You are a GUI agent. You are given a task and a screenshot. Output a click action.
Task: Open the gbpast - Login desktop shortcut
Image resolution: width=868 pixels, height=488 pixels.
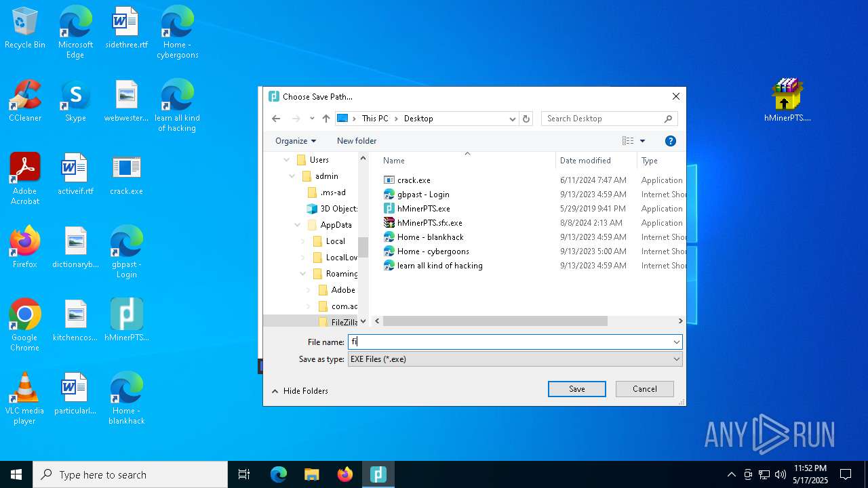point(126,252)
